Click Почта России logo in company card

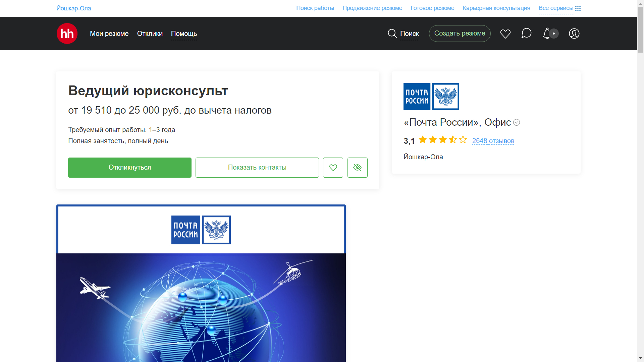[x=431, y=97]
